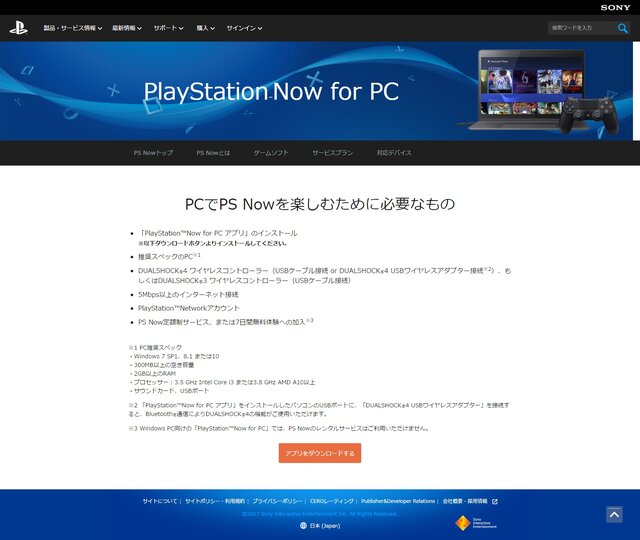Click the PS Now定額制サービス list item
640x540 pixels.
tap(225, 322)
